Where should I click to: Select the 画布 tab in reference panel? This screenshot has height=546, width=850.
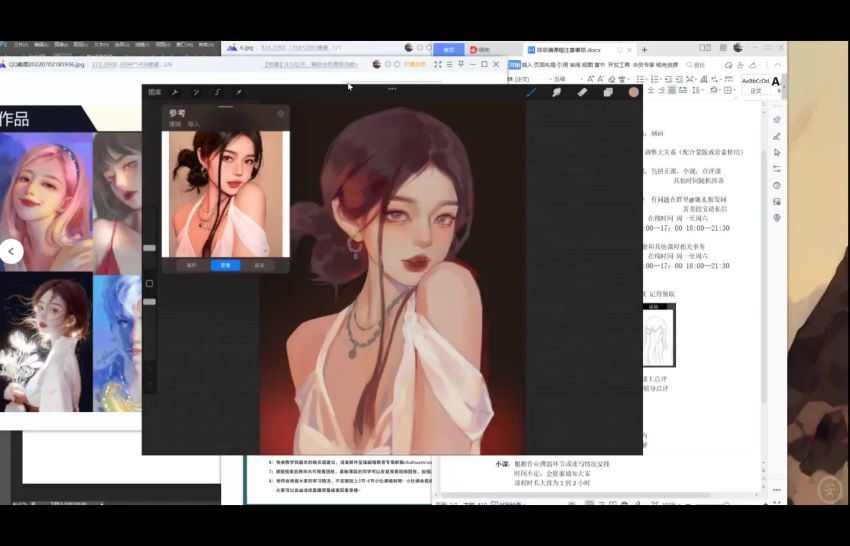click(191, 265)
